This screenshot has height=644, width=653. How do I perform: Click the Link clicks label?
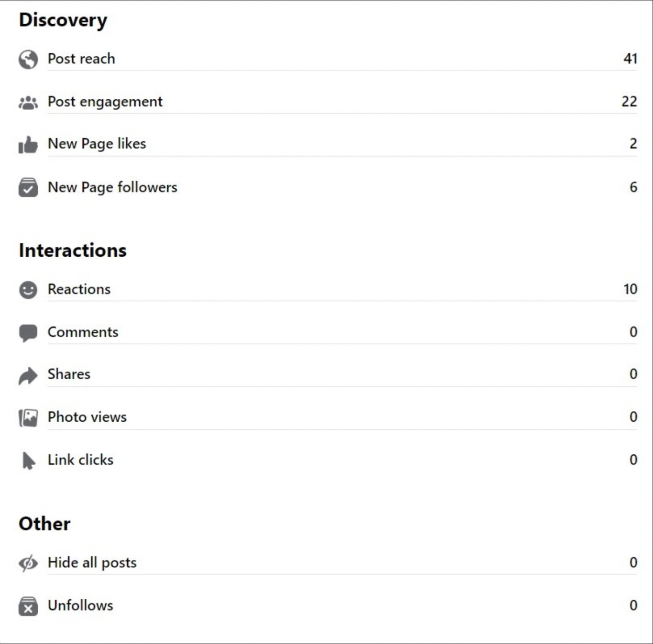81,460
